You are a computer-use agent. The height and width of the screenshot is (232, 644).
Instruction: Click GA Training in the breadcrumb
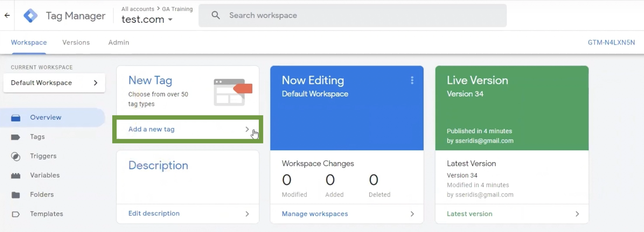(177, 9)
